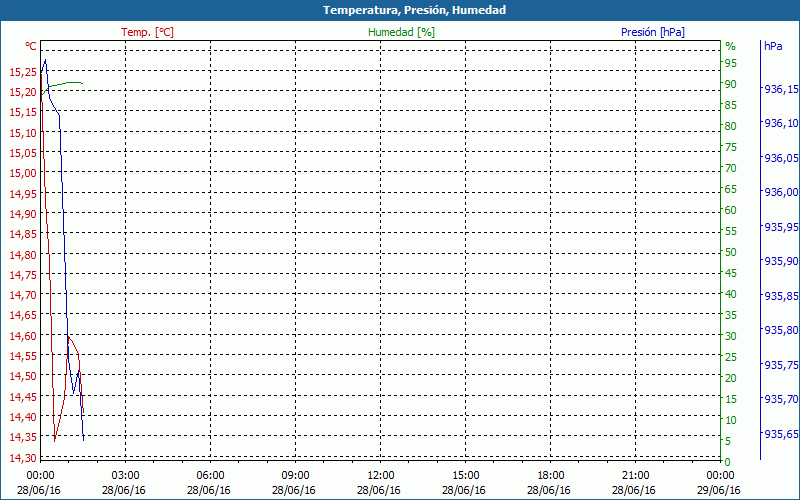Click the 935,65 pressure axis value
800x500 pixels.
(781, 434)
